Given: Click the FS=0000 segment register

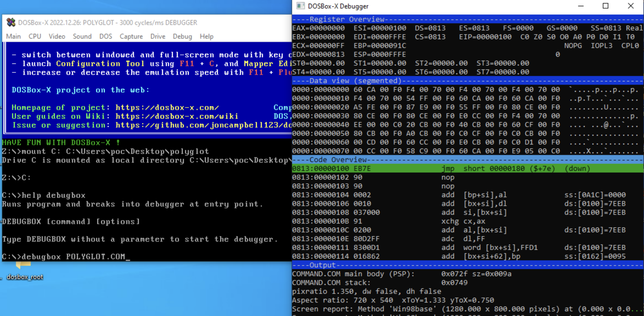Looking at the screenshot, I should pos(518,28).
